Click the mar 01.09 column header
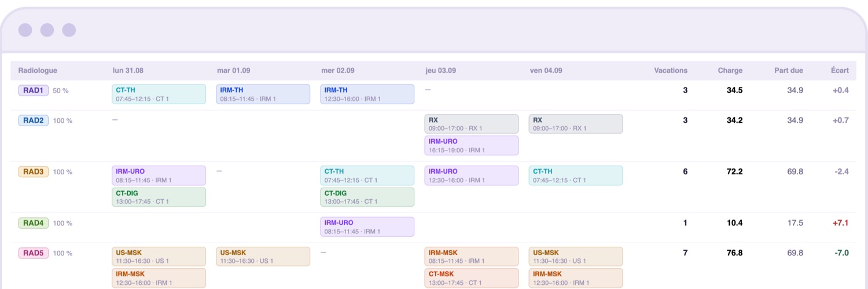 [x=233, y=71]
